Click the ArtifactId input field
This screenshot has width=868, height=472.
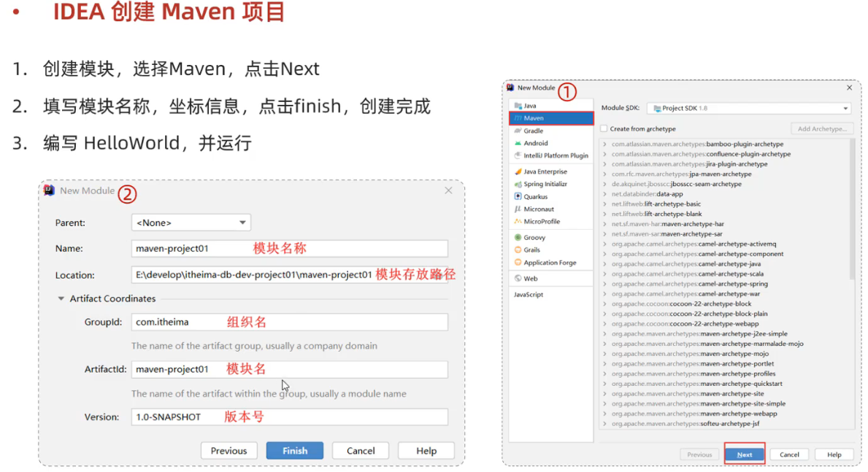click(290, 370)
